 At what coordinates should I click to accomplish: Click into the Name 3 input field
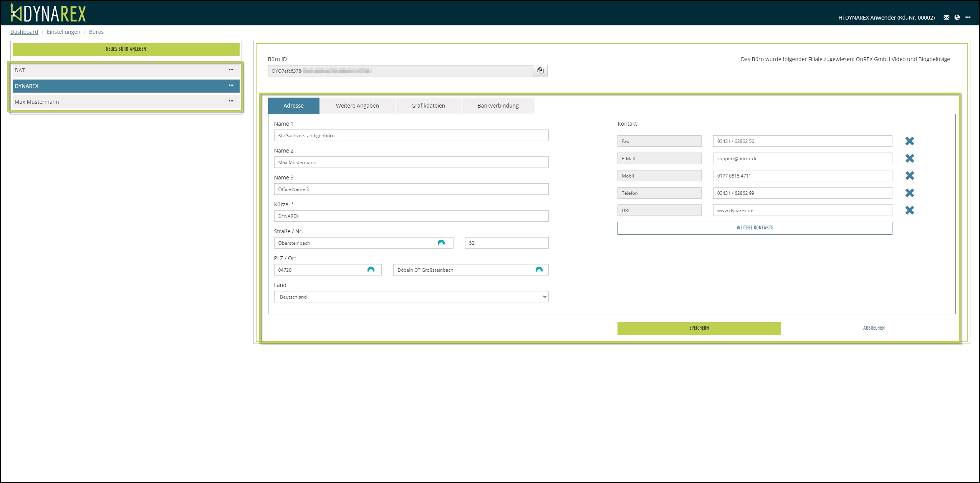[x=411, y=189]
